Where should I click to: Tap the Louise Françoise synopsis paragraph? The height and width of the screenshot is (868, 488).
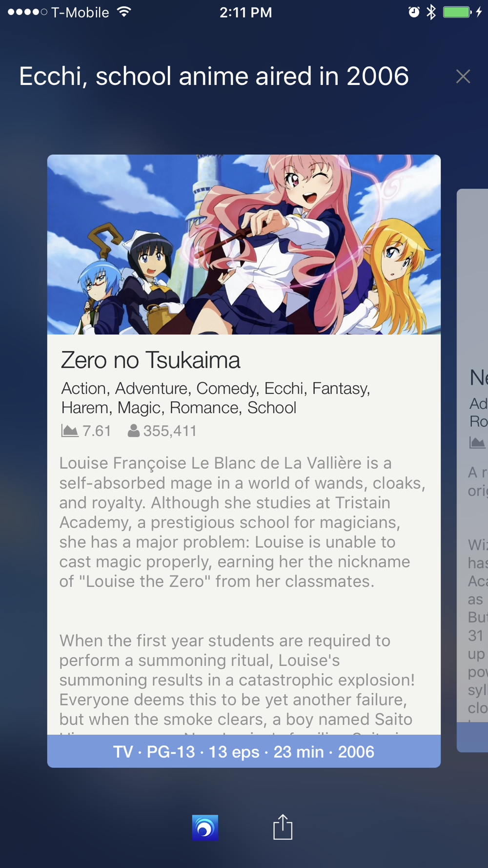pyautogui.click(x=243, y=522)
